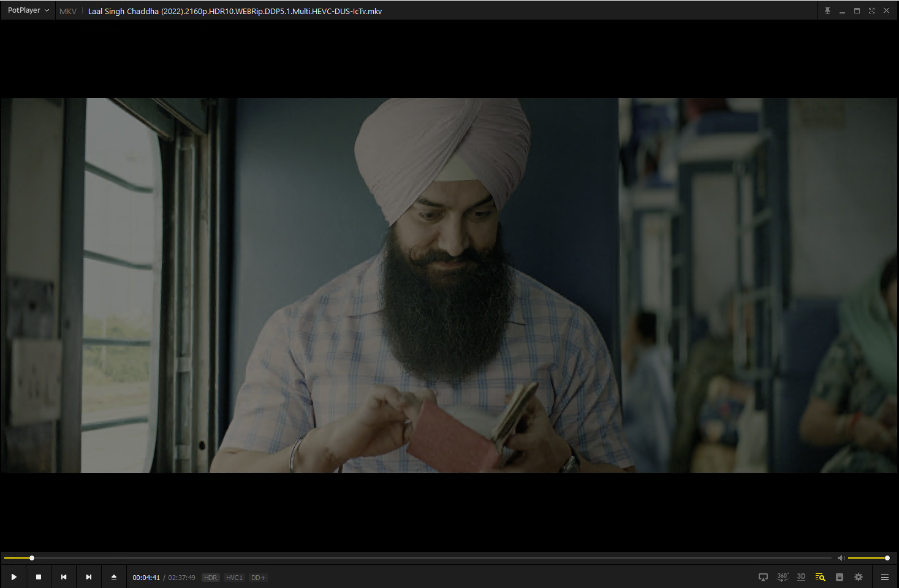Mute audio with the speaker icon
899x588 pixels.
click(x=841, y=558)
